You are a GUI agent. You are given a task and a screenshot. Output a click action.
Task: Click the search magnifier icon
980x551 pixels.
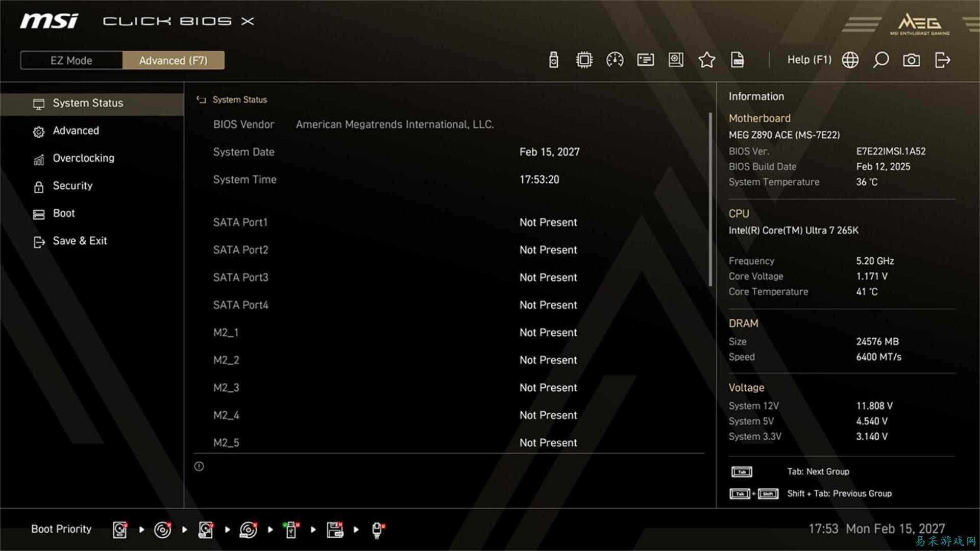tap(880, 60)
